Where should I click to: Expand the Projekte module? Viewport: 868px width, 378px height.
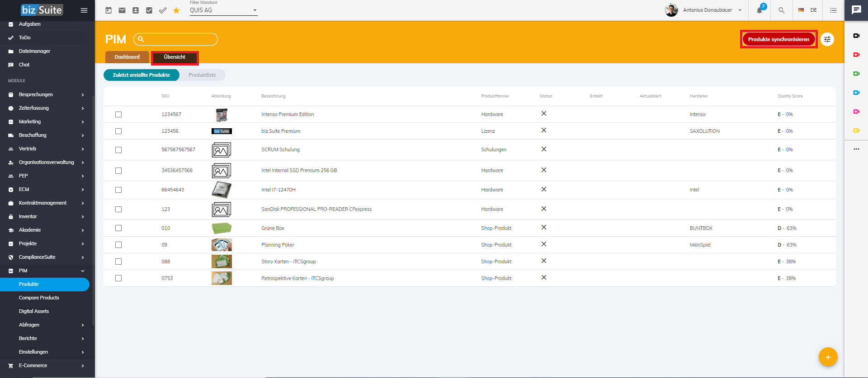pyautogui.click(x=47, y=243)
